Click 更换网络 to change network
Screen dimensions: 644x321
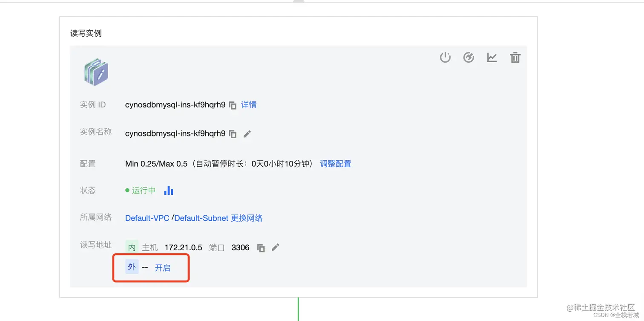point(245,218)
